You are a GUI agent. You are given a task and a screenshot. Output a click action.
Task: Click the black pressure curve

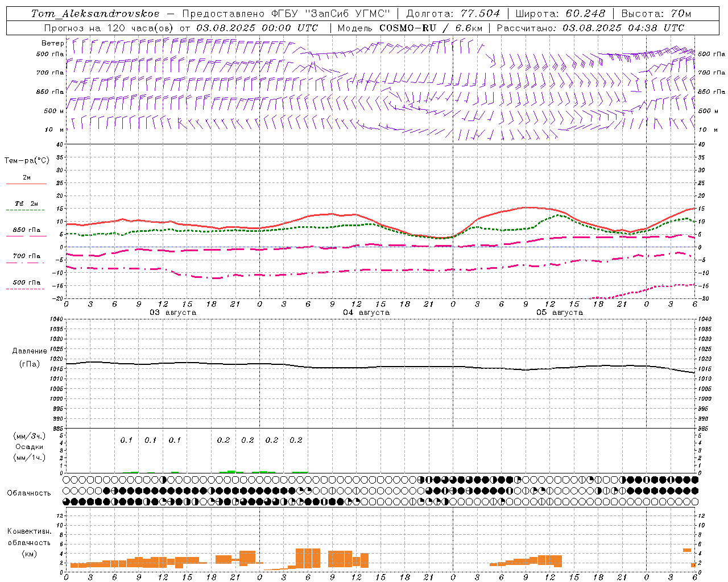tap(381, 367)
